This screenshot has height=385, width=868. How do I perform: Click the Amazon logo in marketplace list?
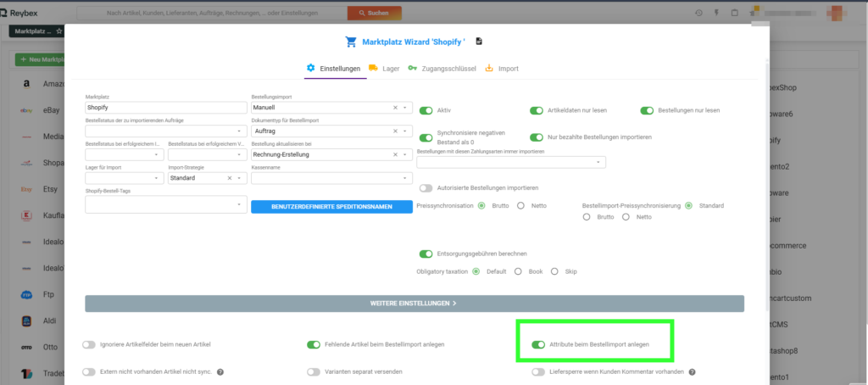[26, 84]
